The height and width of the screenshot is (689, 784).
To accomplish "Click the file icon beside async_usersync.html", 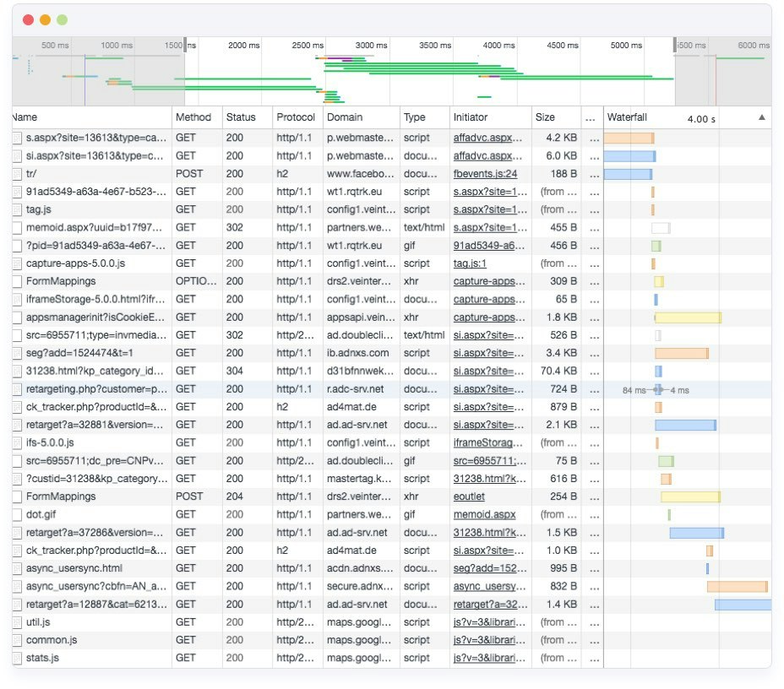I will tap(18, 568).
